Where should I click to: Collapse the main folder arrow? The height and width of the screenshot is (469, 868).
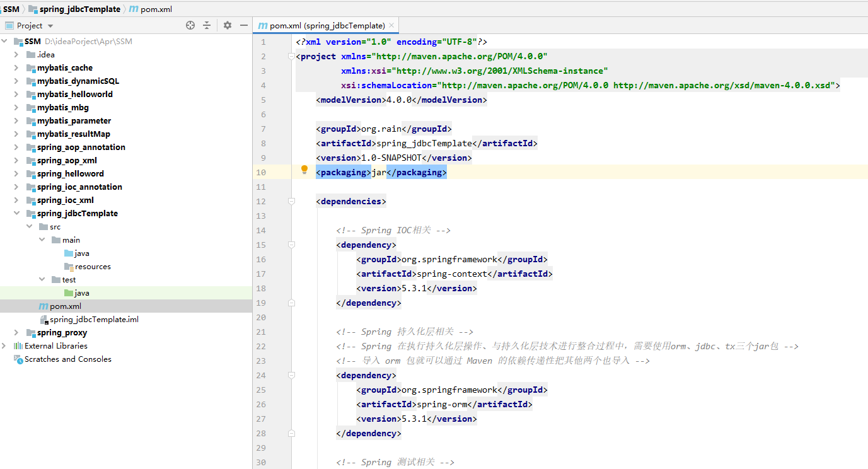42,240
